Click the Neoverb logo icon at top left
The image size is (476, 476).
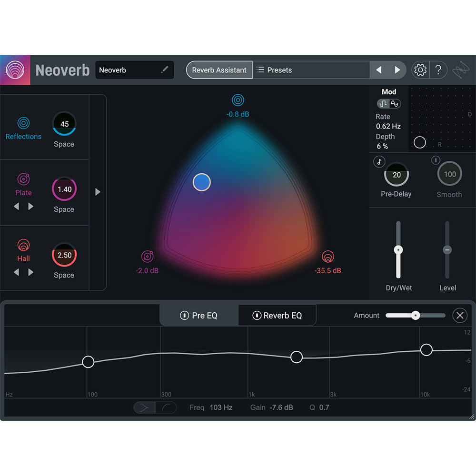point(15,69)
